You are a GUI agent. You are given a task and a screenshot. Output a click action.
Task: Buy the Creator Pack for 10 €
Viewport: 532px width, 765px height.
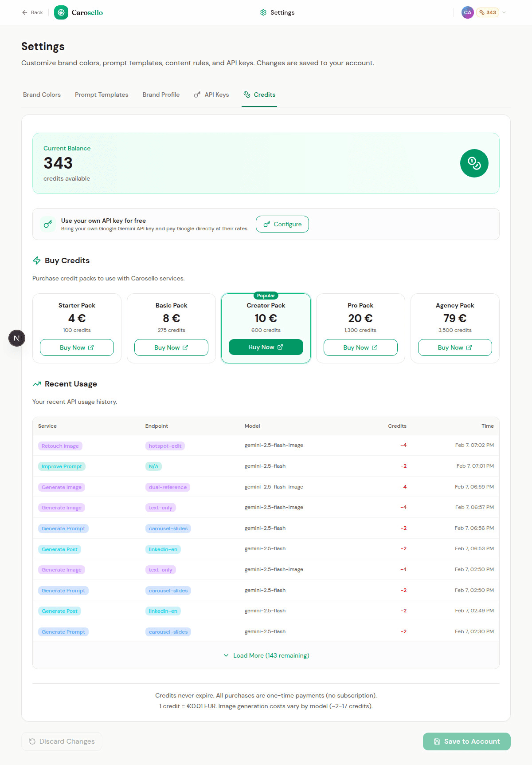coord(266,347)
